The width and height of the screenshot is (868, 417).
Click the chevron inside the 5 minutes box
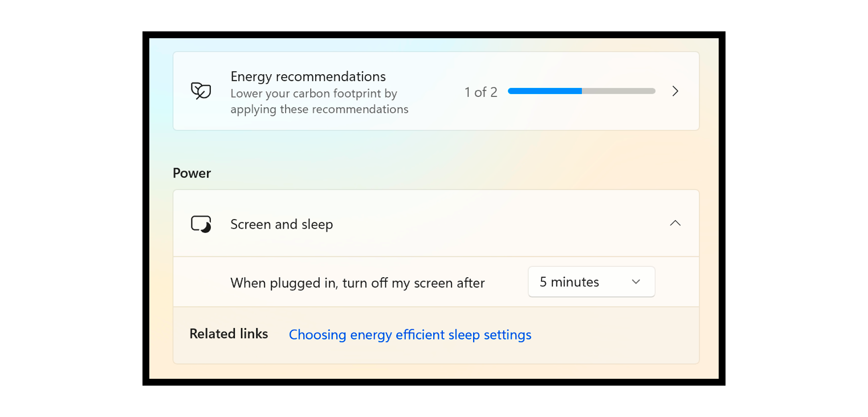(637, 281)
